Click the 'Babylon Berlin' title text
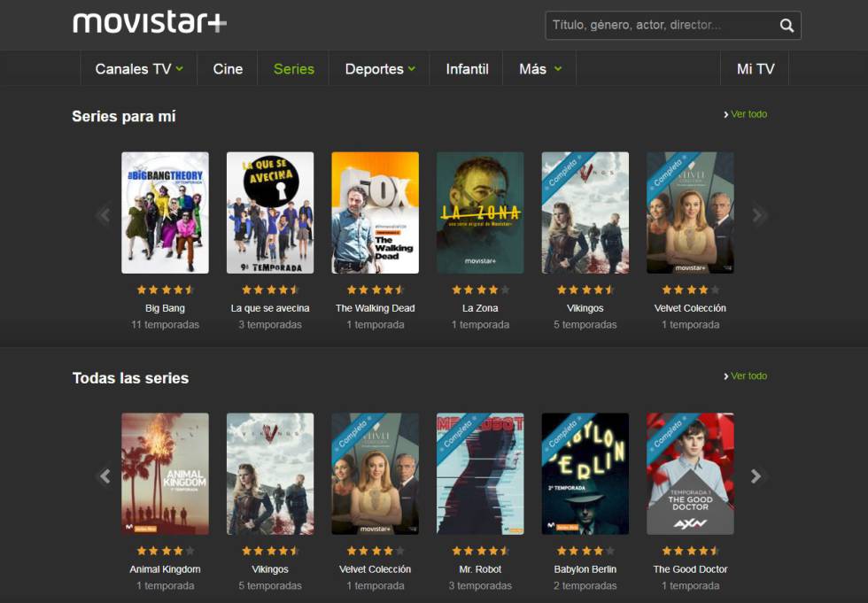The height and width of the screenshot is (603, 868). coord(585,569)
